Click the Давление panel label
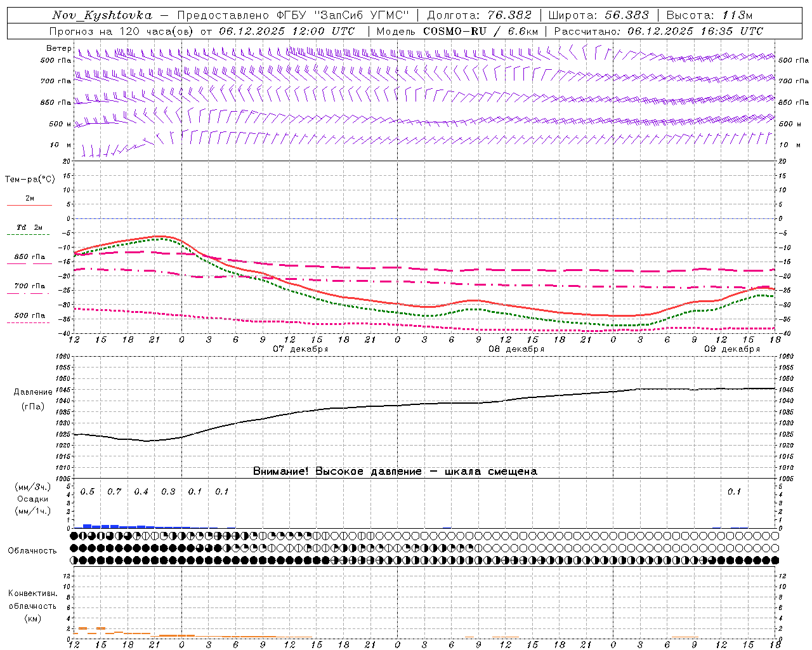812x650 pixels. 33,392
